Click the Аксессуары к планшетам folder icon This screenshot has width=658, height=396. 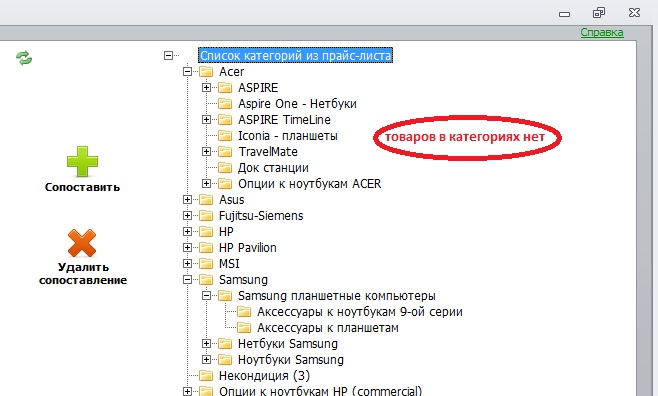coord(244,328)
